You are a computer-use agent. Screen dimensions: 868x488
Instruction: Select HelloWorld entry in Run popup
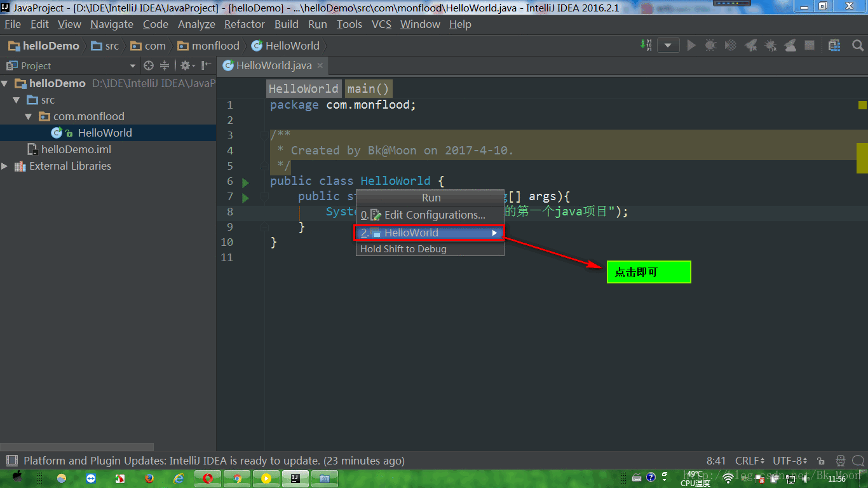[430, 233]
